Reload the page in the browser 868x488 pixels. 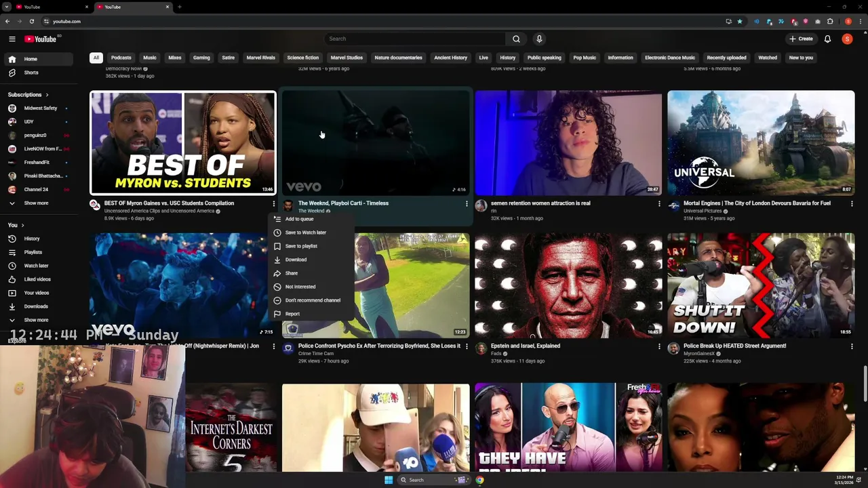31,21
